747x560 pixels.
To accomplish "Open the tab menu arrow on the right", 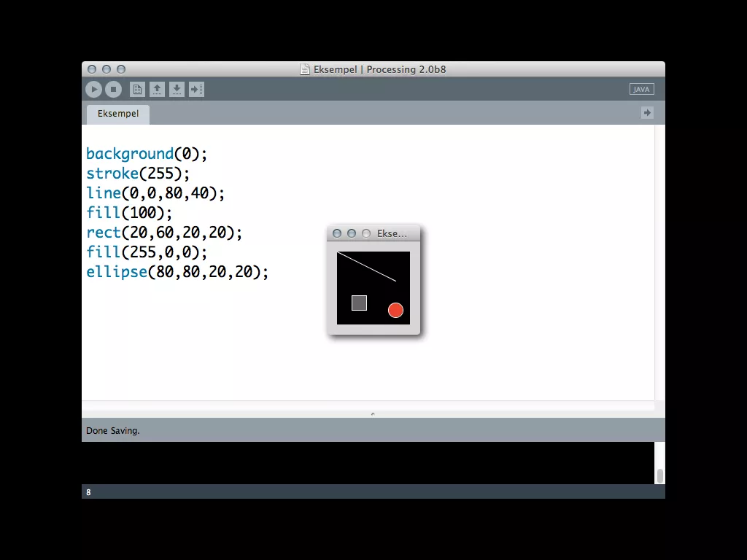I will pos(647,112).
